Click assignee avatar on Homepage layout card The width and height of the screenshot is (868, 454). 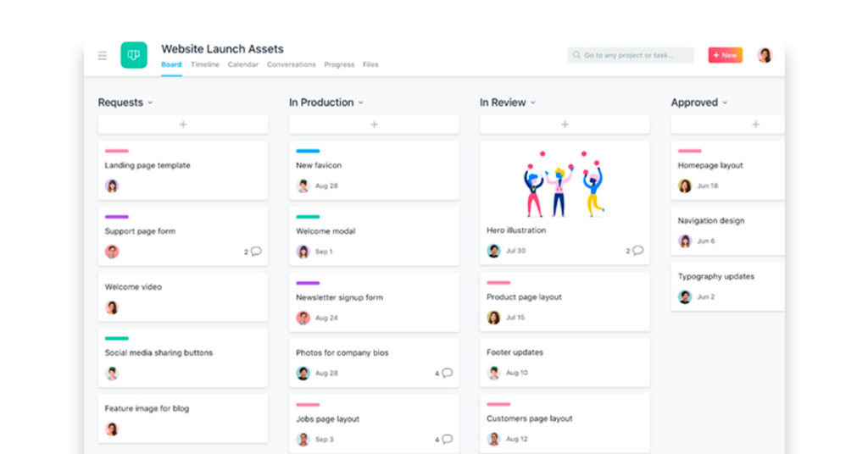coord(685,185)
